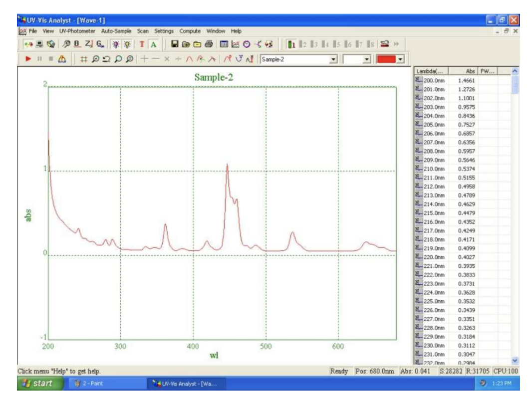The width and height of the screenshot is (532, 399).
Task: Click the pause scan button
Action: pyautogui.click(x=39, y=59)
